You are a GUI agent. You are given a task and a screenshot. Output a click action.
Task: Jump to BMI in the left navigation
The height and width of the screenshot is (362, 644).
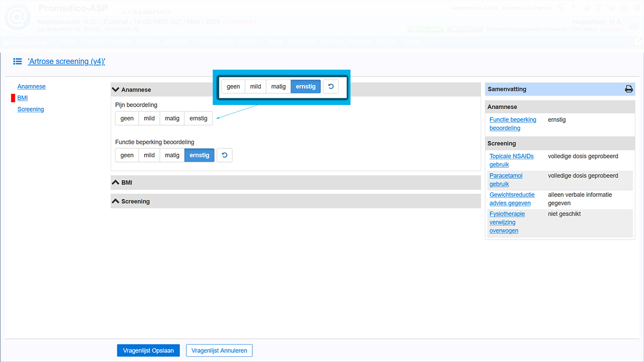23,98
